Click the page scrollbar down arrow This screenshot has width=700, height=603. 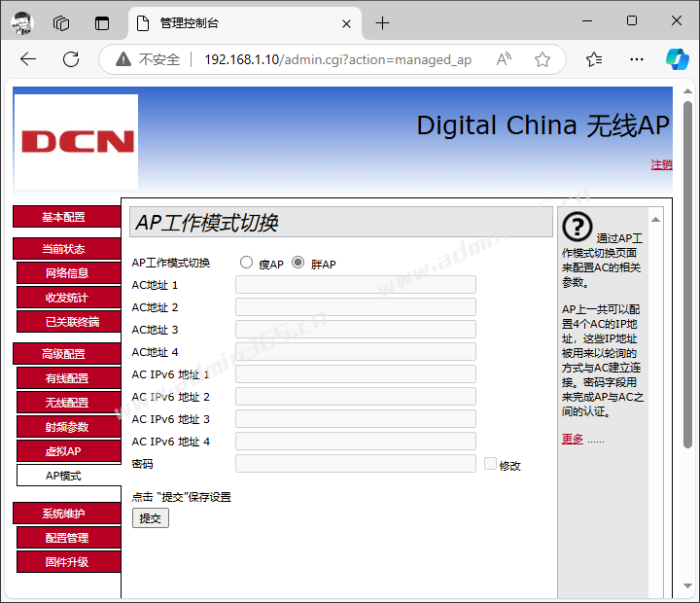pyautogui.click(x=687, y=585)
